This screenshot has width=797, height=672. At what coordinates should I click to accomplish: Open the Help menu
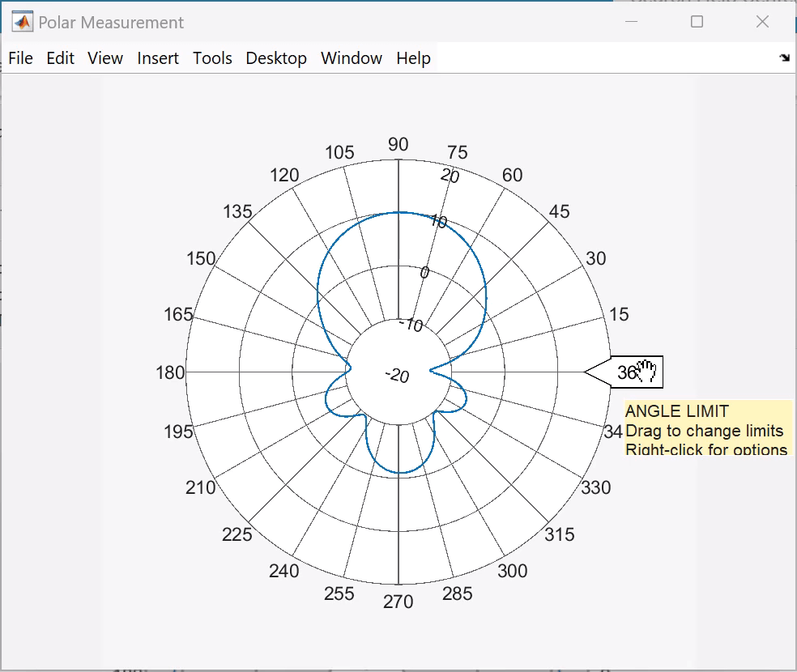coord(413,58)
